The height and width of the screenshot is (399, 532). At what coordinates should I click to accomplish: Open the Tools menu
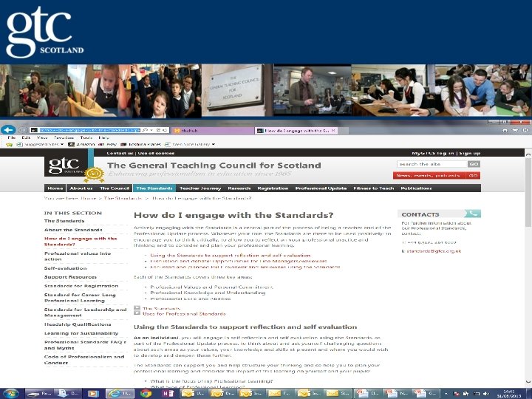pos(86,137)
